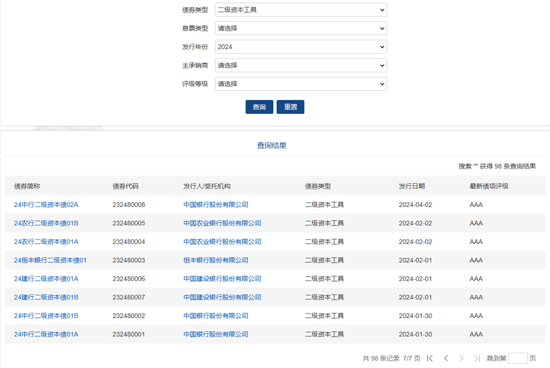Expand the 发行年份 2024 dropdown
Screen dimensions: 550x368
(301, 47)
